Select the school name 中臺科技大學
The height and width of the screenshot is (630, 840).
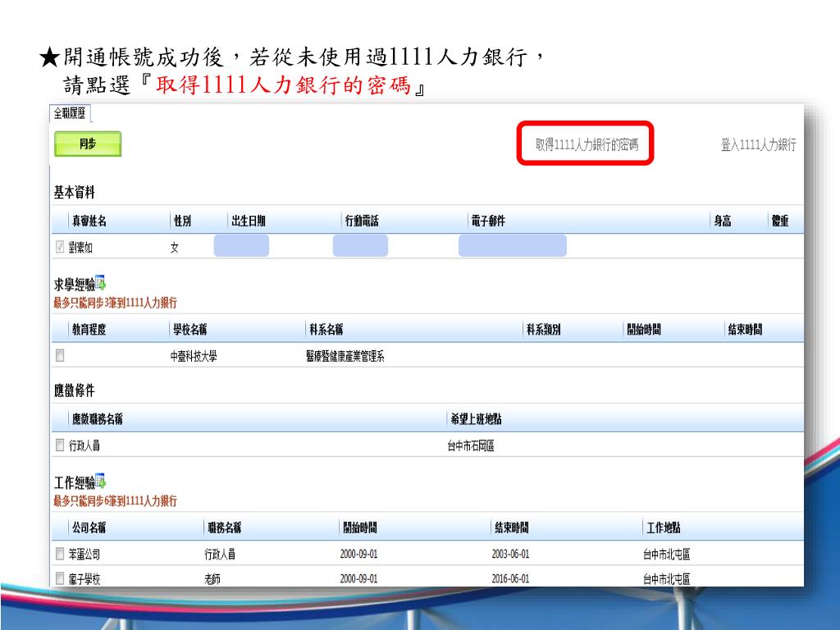[194, 356]
